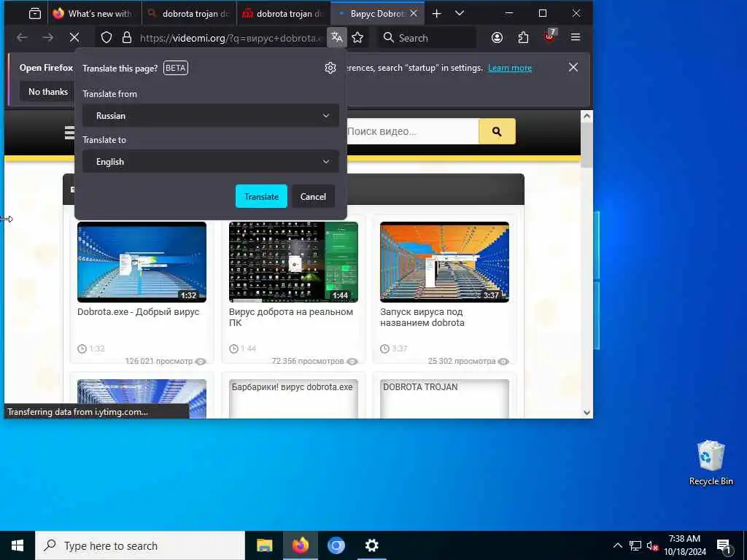
Task: Open Settings gear in taskbar
Action: click(371, 545)
